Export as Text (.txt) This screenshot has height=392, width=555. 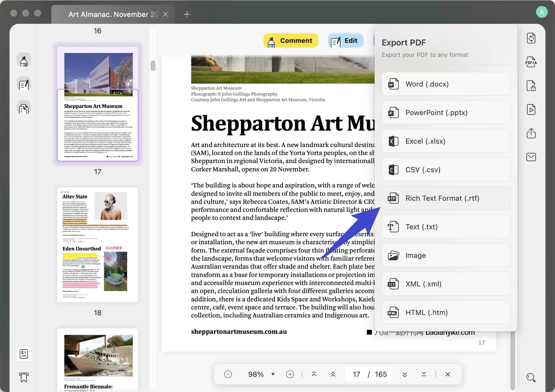pyautogui.click(x=446, y=227)
